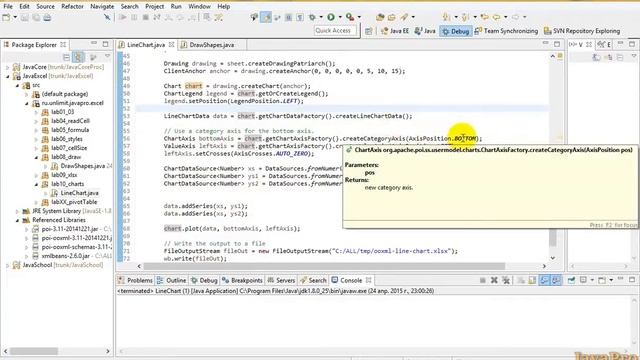
Task: Open the Run configurations dropdown arrow
Action: pos(340,17)
